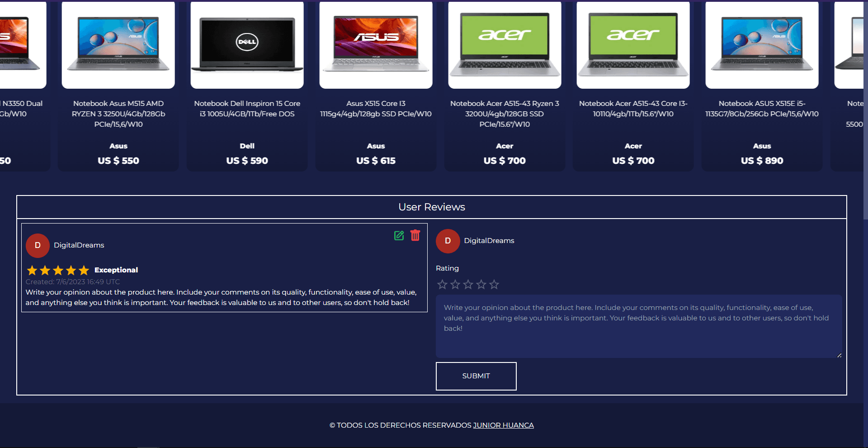The width and height of the screenshot is (868, 448).
Task: Set rating to four stars
Action: click(x=481, y=285)
